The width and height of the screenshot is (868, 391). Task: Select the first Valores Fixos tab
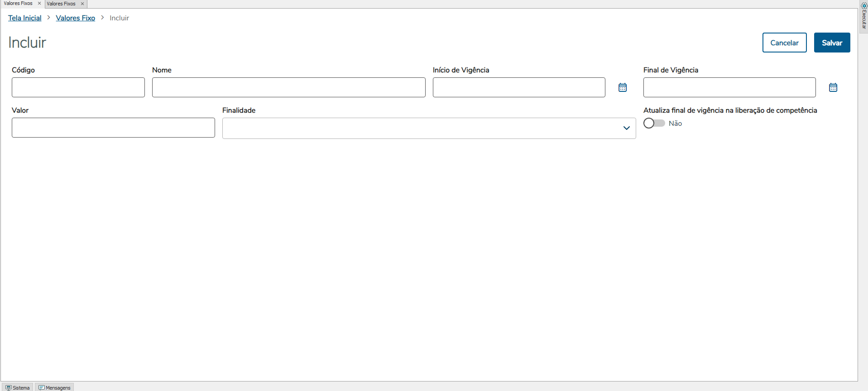18,4
